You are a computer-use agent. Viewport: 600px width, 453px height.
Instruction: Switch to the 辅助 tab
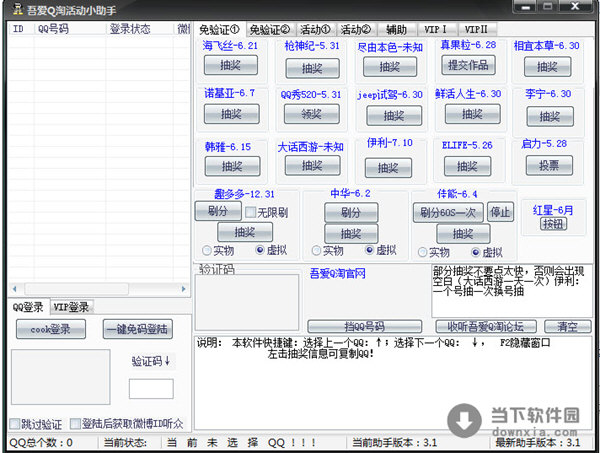[x=395, y=30]
